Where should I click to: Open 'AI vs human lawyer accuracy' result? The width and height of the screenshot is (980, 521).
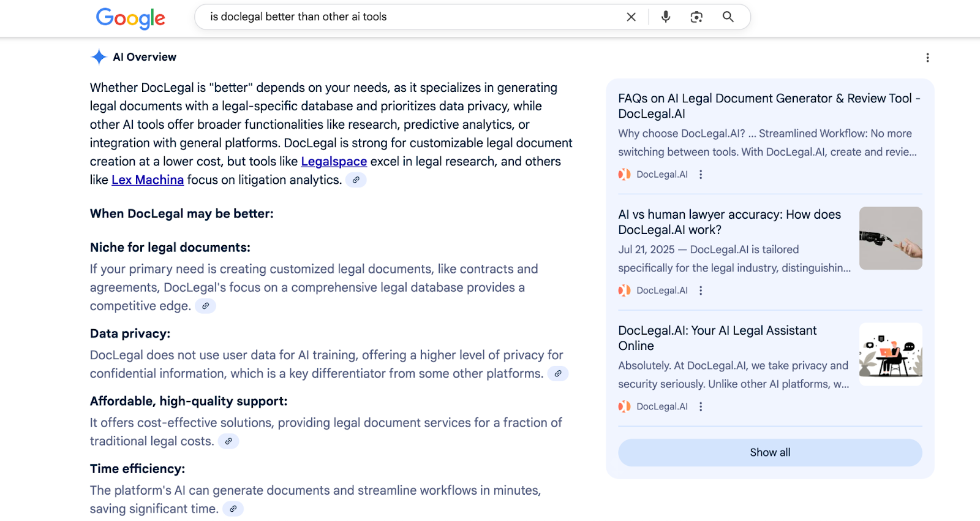click(x=729, y=222)
